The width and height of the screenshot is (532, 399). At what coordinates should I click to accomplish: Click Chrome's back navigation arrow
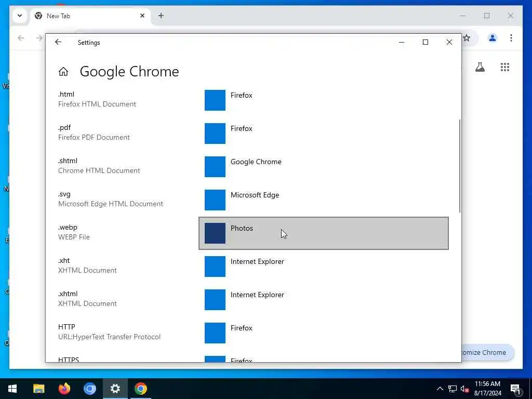21,38
